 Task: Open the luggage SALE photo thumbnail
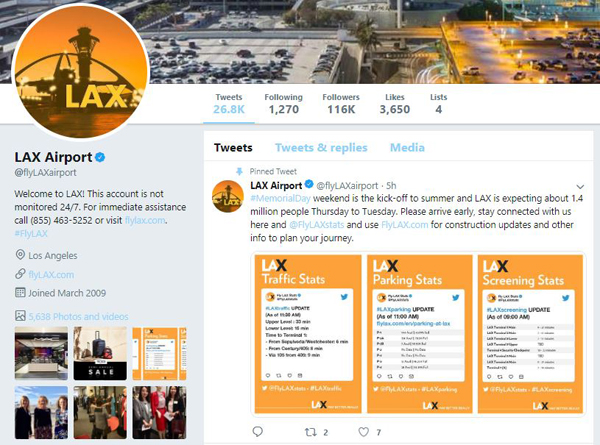pyautogui.click(x=100, y=353)
